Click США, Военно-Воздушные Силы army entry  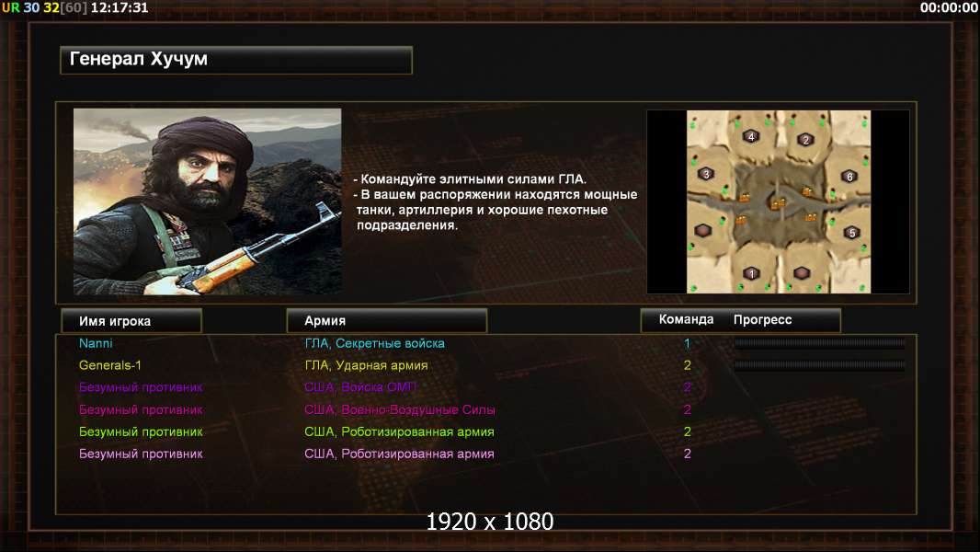[399, 410]
